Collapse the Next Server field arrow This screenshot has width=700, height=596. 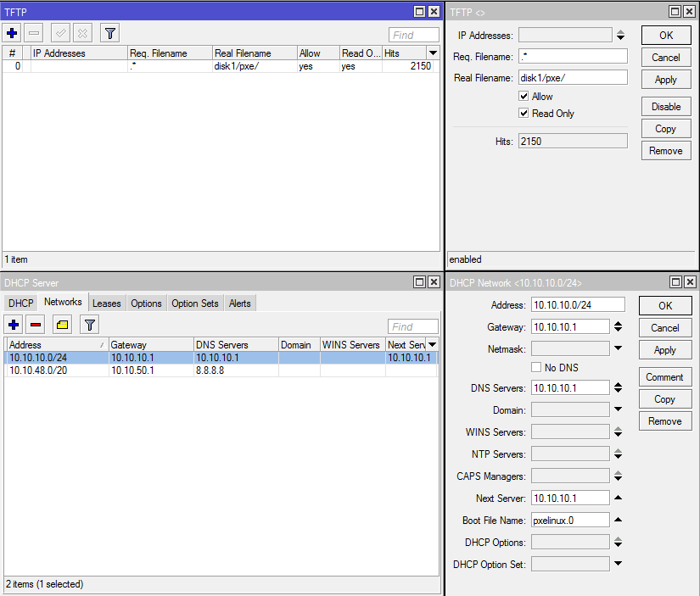click(618, 498)
